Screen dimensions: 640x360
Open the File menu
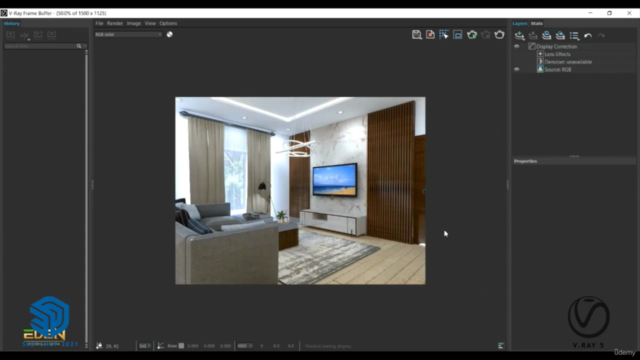click(99, 23)
